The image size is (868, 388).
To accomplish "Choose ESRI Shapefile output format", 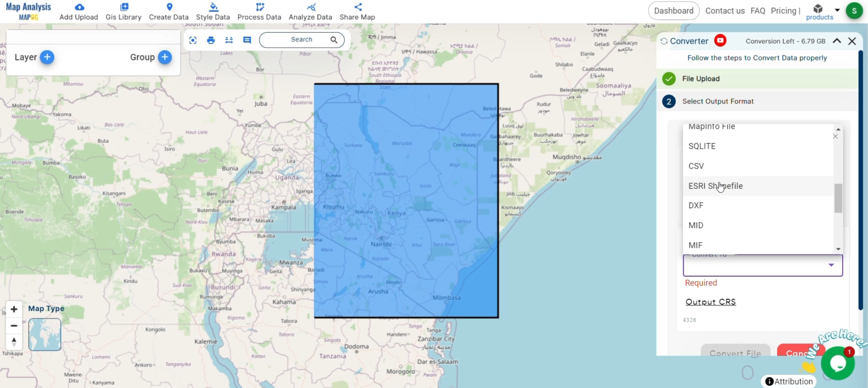I will [x=715, y=186].
